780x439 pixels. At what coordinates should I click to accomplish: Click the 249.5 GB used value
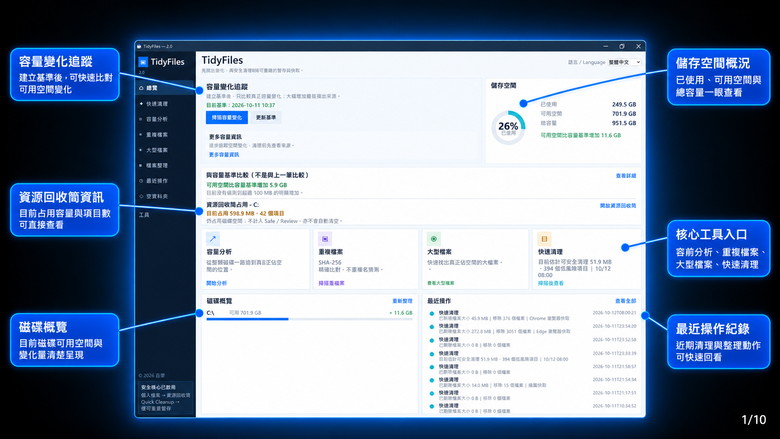[x=624, y=104]
